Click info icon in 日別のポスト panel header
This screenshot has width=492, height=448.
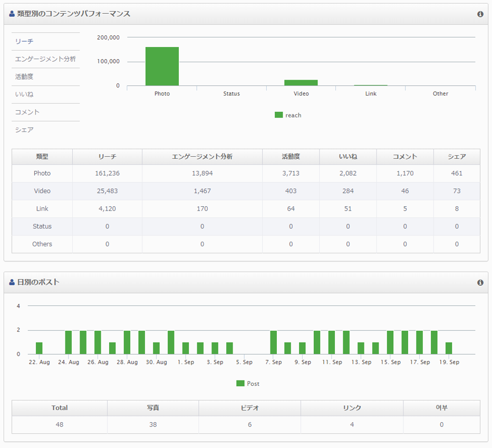(480, 283)
